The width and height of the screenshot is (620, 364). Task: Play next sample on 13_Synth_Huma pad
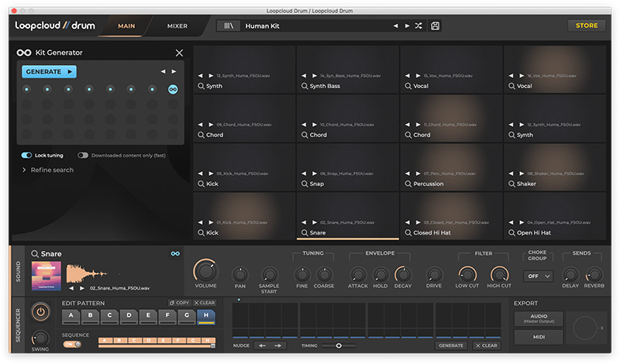click(x=211, y=75)
